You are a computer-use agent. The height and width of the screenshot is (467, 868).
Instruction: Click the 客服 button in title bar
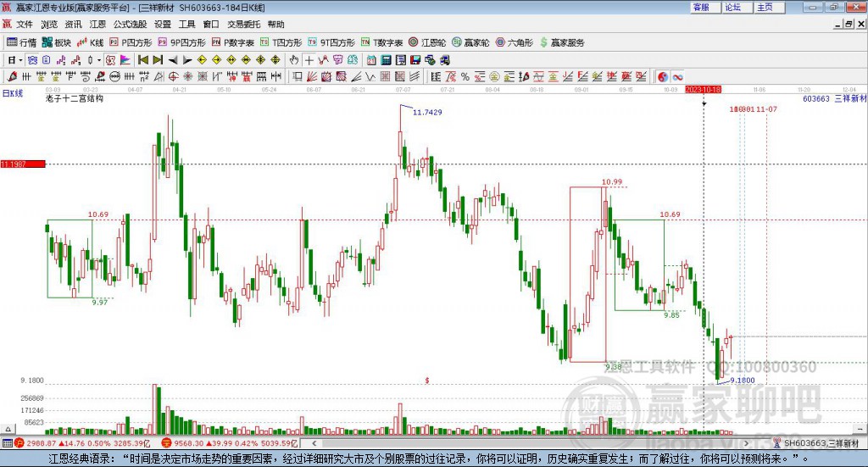pos(705,7)
